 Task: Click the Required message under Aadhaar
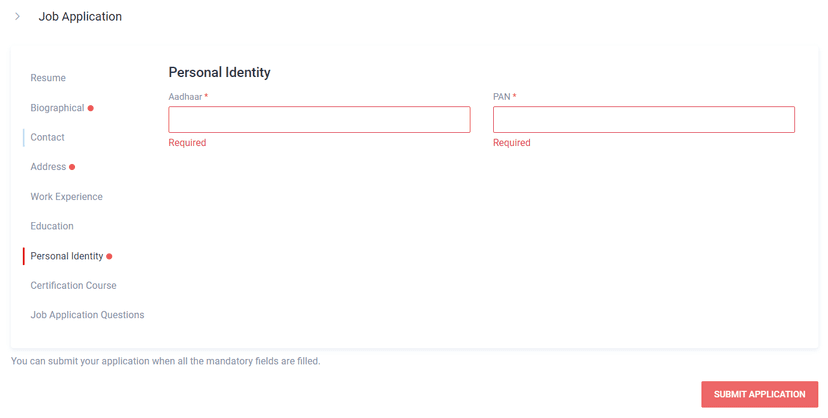pyautogui.click(x=187, y=143)
